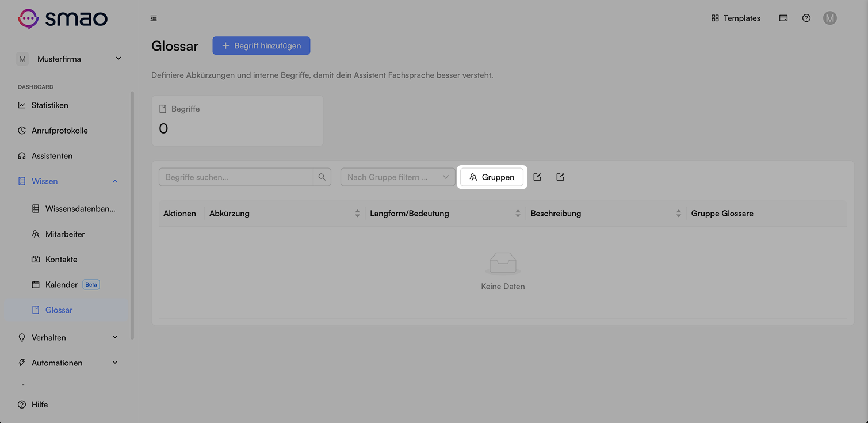868x423 pixels.
Task: Click the Keine Daten empty inbox icon
Action: coord(503,264)
